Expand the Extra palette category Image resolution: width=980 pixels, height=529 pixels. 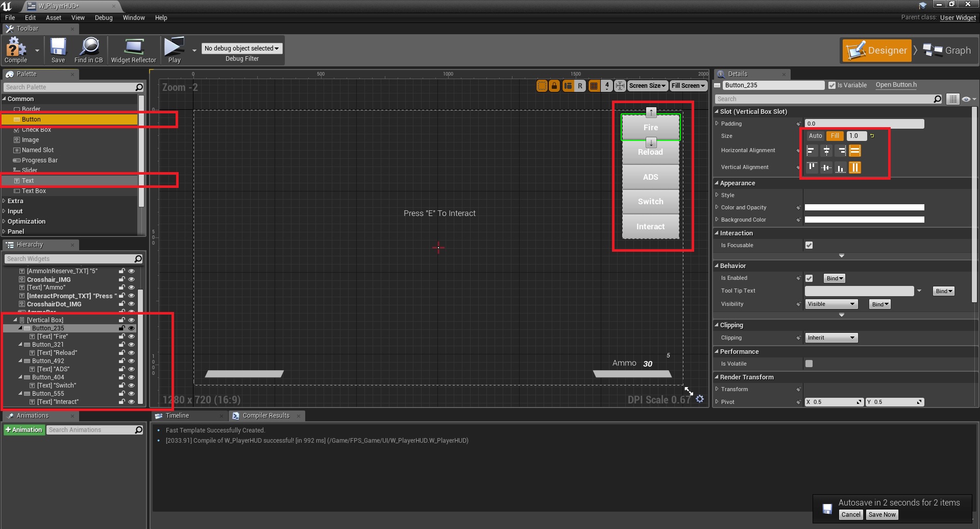pos(15,201)
